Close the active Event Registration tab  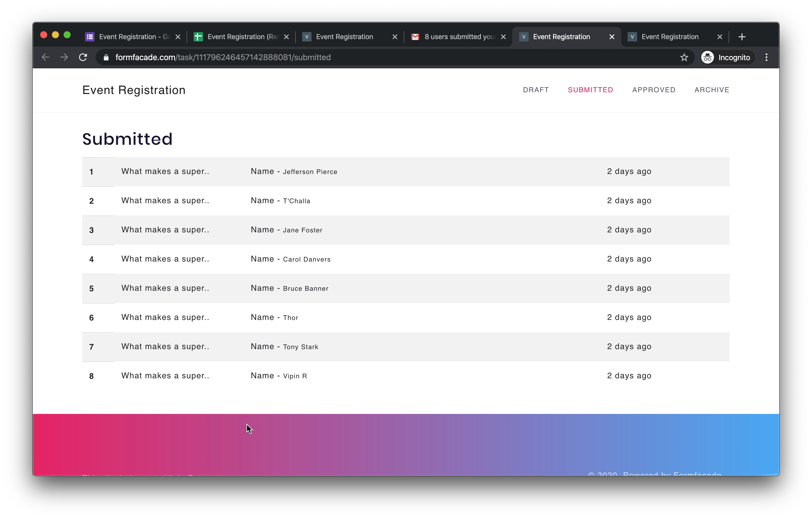[611, 37]
